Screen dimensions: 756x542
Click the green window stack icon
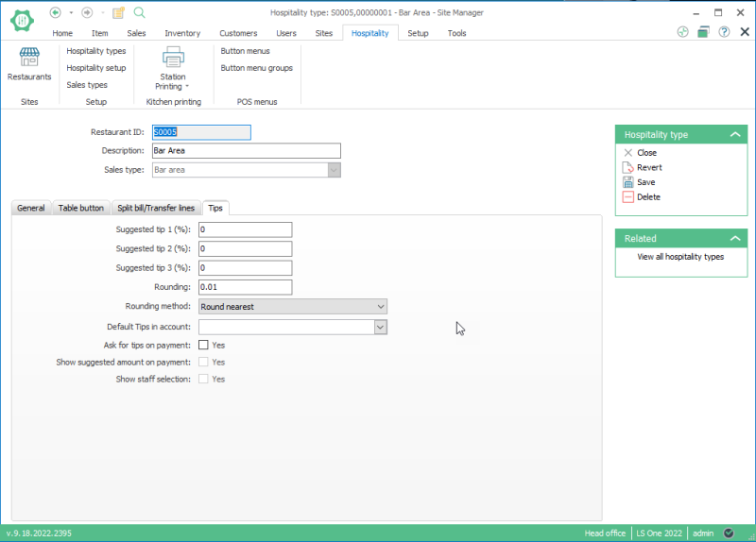coord(703,32)
